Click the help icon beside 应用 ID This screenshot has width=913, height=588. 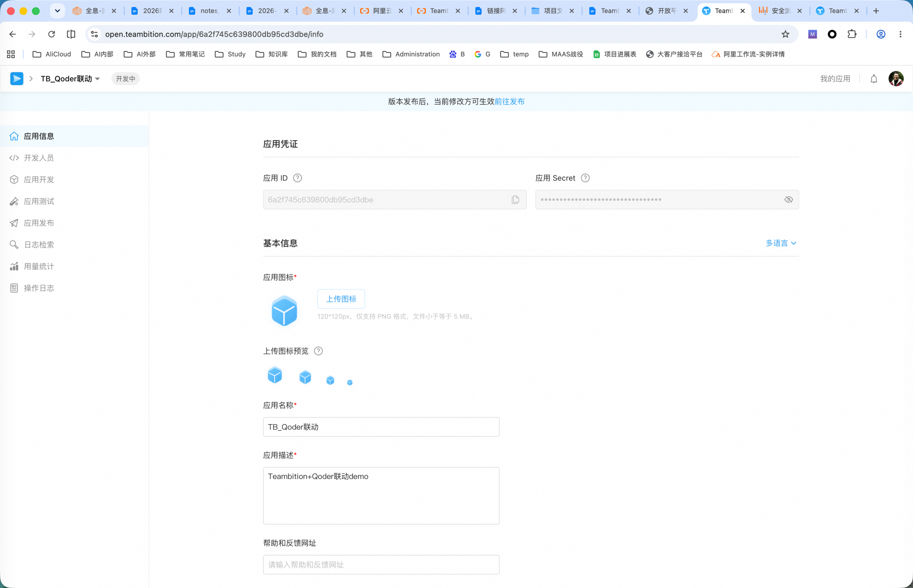(297, 178)
